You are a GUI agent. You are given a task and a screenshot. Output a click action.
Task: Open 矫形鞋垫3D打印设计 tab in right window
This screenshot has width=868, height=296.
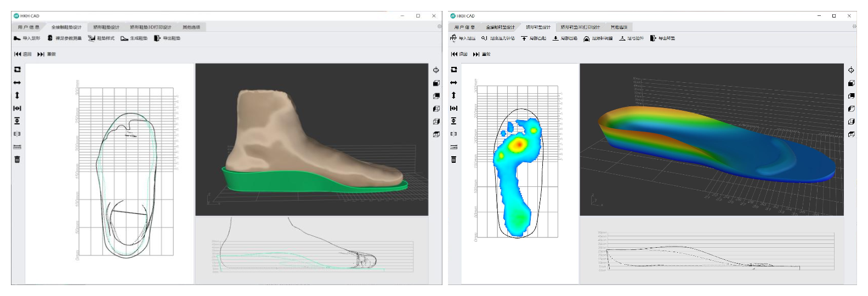coord(580,27)
